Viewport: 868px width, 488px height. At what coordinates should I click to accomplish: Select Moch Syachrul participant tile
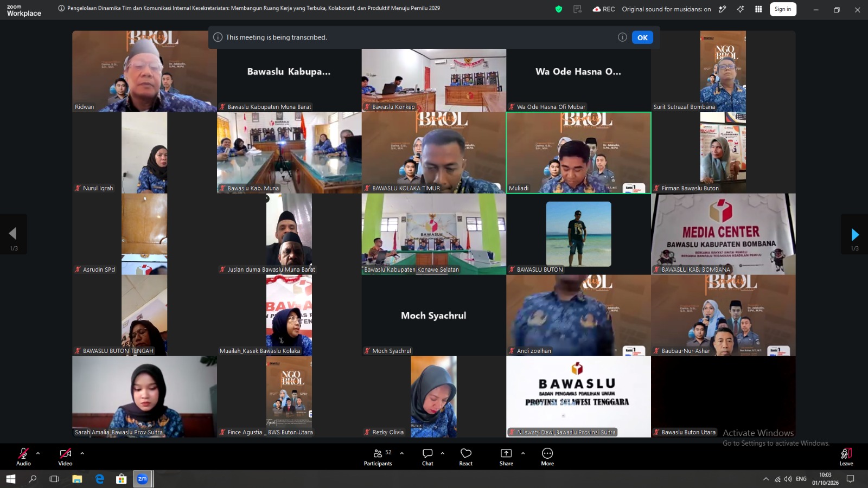(x=434, y=316)
